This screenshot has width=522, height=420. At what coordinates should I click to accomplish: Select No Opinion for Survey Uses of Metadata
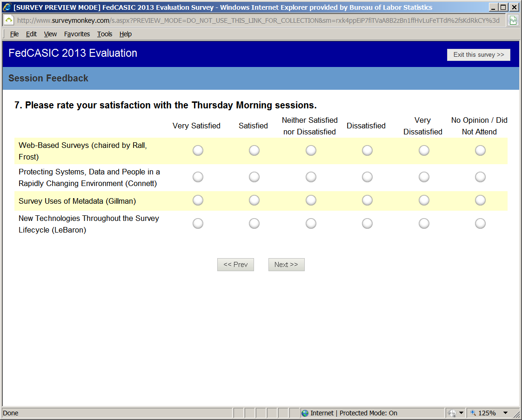coord(480,200)
